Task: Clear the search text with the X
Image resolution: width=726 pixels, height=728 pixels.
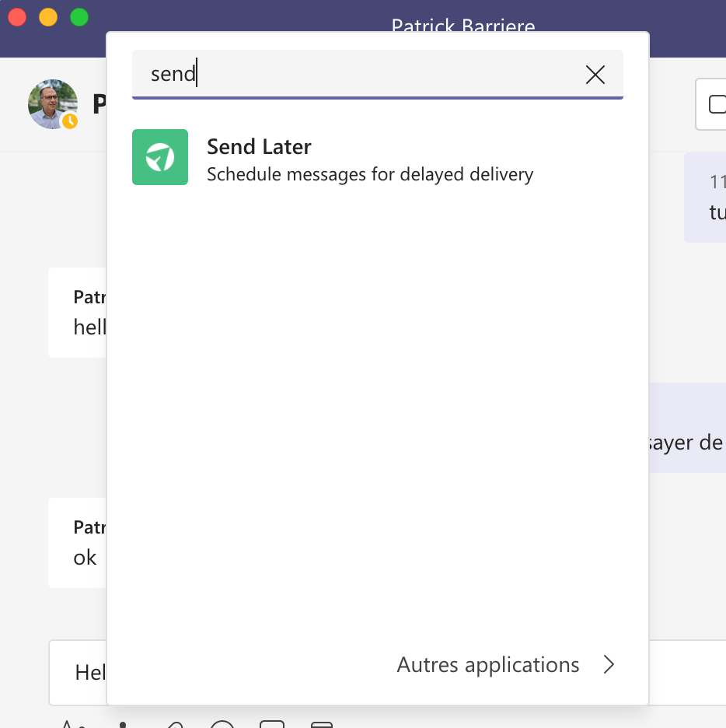Action: pos(595,75)
